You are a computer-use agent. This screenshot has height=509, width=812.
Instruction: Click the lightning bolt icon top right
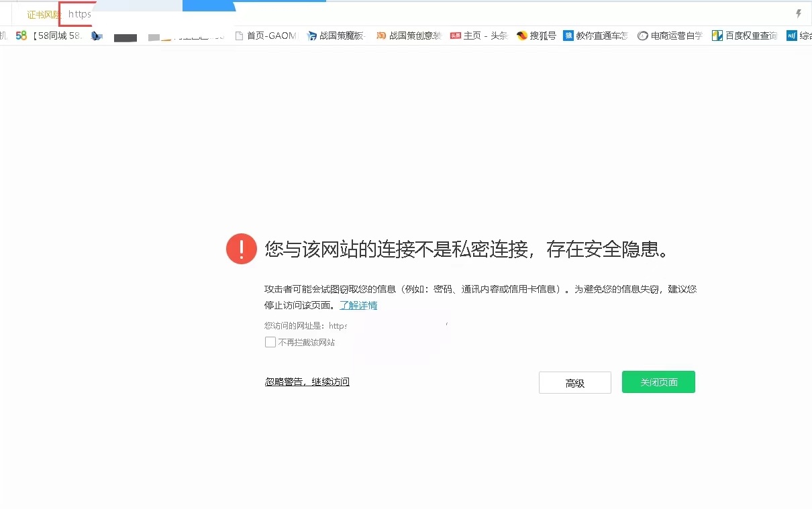pyautogui.click(x=799, y=13)
